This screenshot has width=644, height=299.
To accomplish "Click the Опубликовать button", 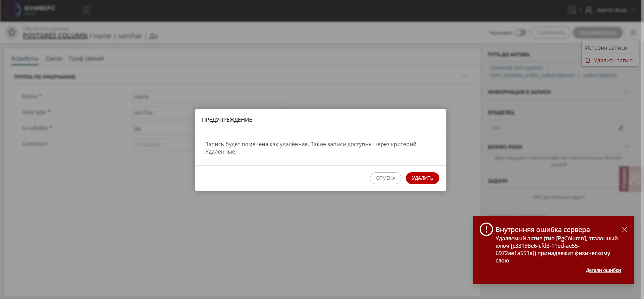I will click(x=598, y=33).
